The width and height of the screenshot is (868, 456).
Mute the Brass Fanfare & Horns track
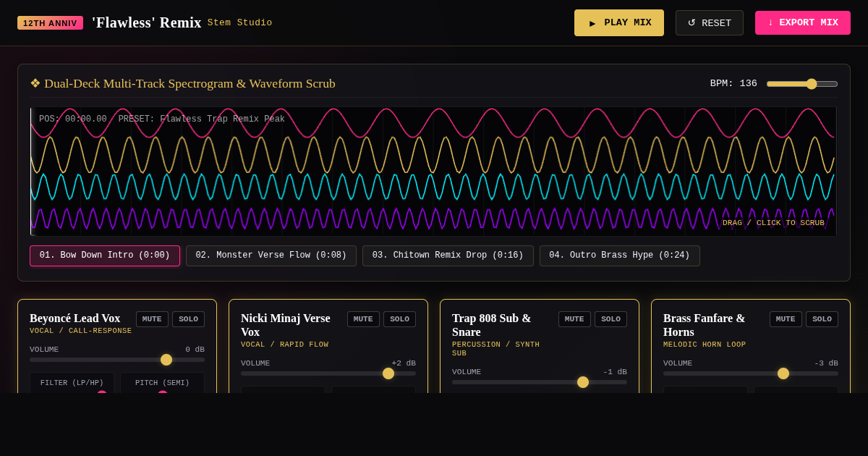786,319
